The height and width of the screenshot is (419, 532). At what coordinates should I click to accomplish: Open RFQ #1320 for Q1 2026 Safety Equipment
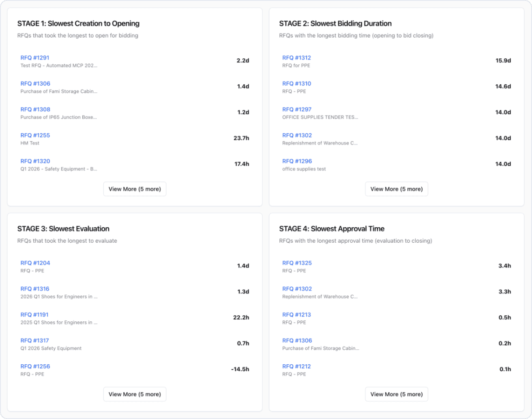[34, 161]
